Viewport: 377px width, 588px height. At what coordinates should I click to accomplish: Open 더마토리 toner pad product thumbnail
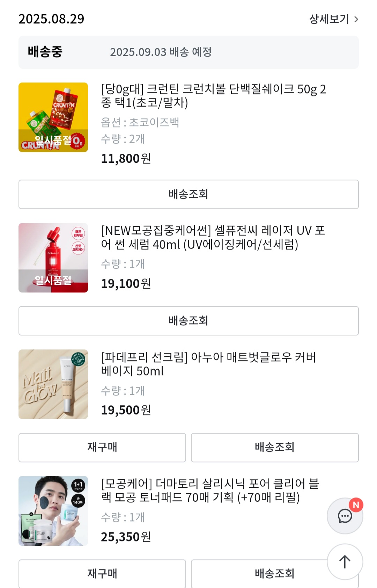tap(53, 511)
